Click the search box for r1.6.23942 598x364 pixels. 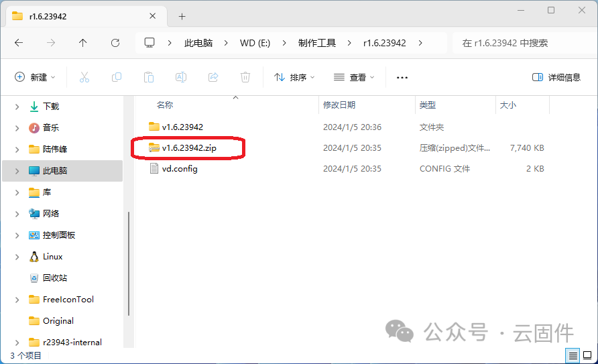pyautogui.click(x=524, y=43)
